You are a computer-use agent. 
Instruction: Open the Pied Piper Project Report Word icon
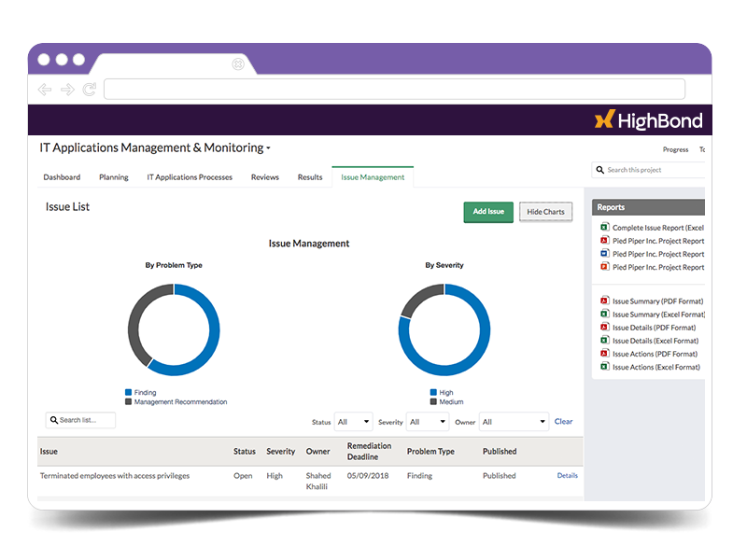coord(604,253)
